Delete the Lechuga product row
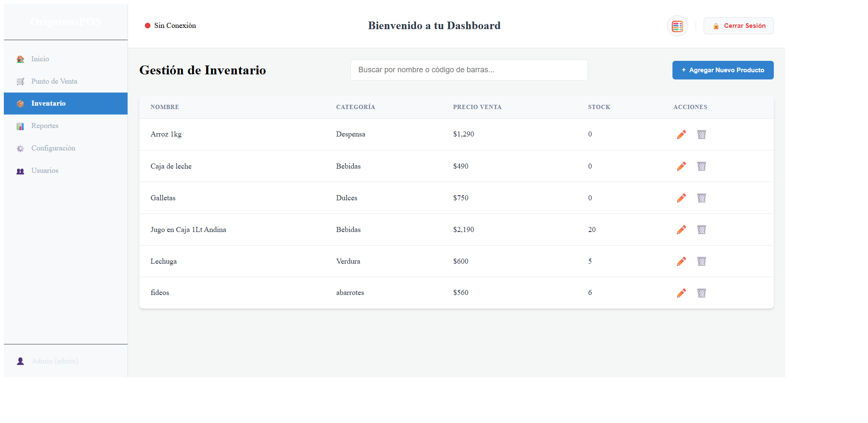868x423 pixels. click(702, 261)
